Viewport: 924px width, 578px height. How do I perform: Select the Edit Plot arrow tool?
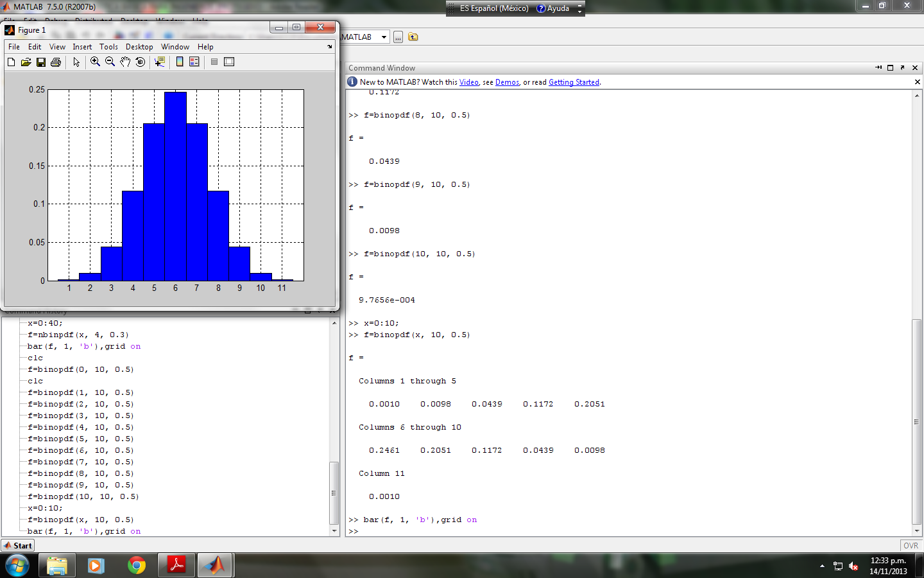[x=76, y=62]
